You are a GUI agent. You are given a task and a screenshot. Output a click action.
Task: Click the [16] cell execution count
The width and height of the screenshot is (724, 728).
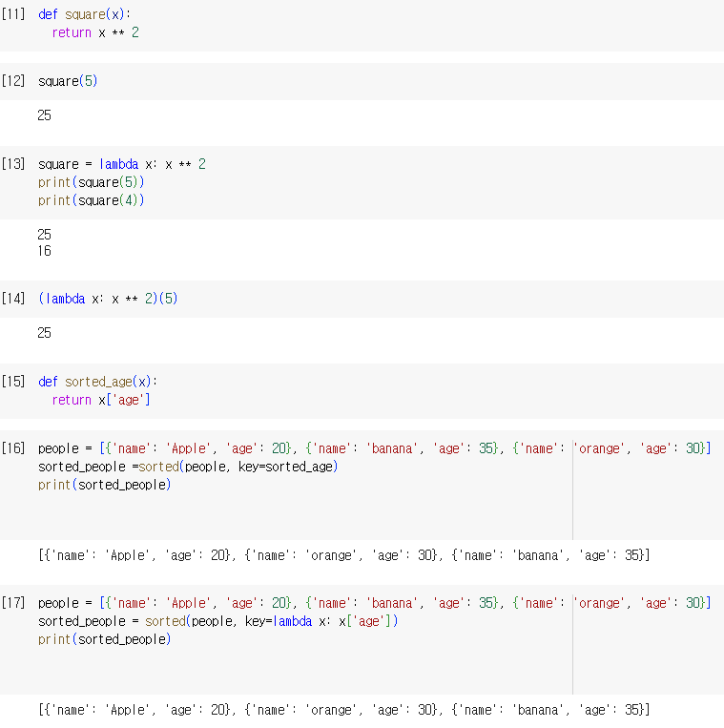(x=13, y=448)
